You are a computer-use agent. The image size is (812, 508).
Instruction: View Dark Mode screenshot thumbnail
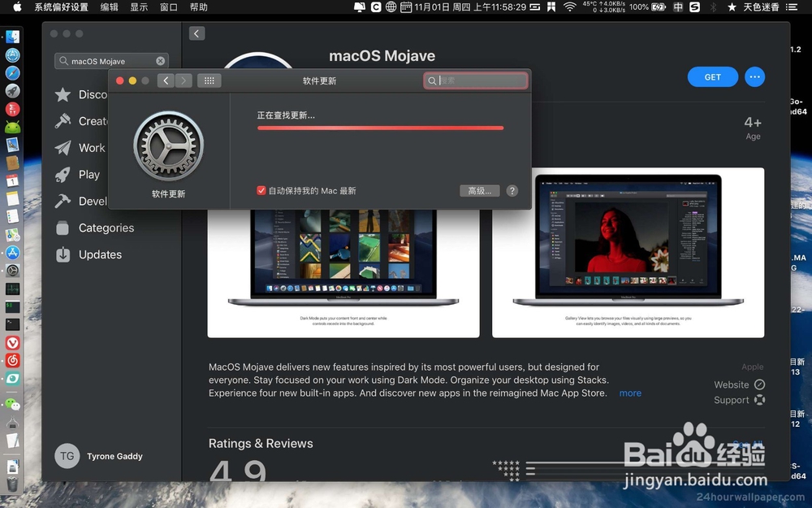343,273
